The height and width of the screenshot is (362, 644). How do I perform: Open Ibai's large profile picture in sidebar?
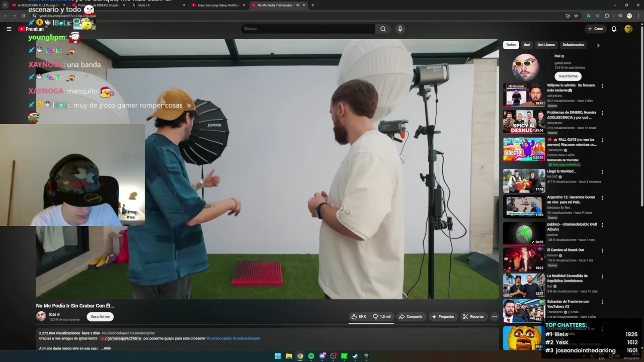point(525,67)
